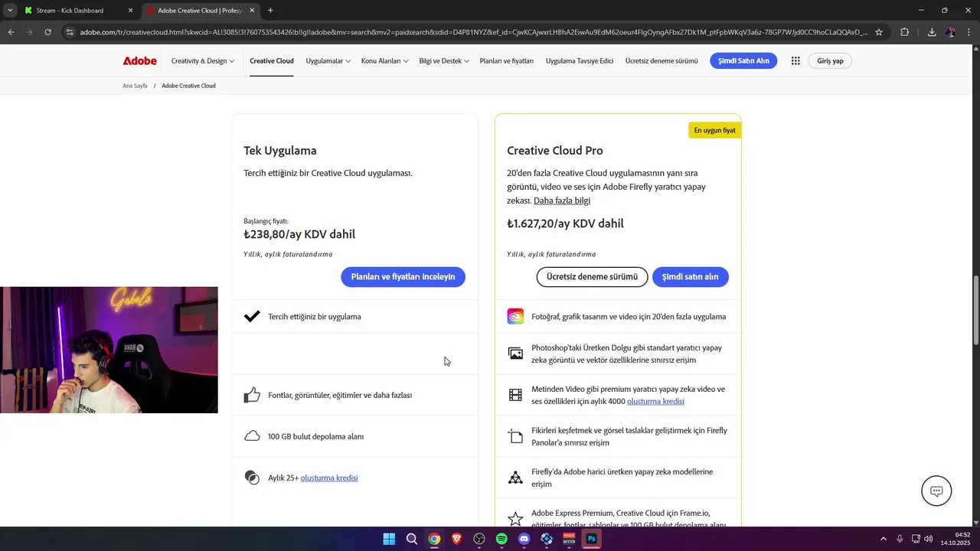Open the Chrome downloads icon
980x551 pixels.
click(x=932, y=32)
